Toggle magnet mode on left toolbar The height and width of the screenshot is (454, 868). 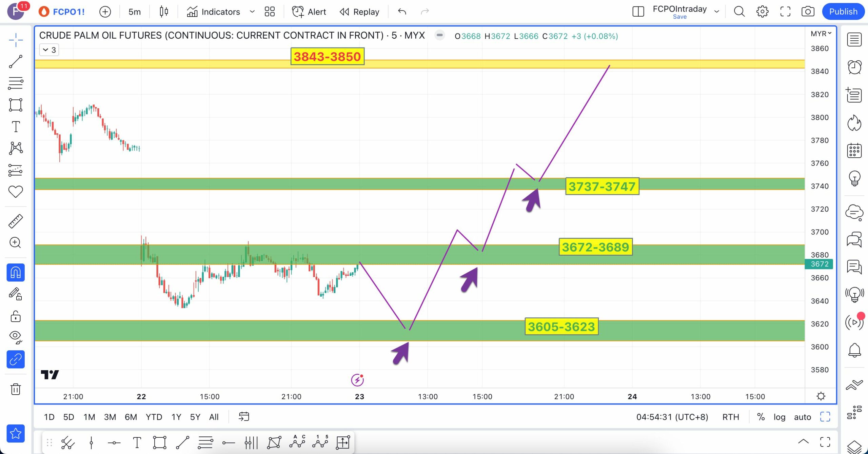click(x=16, y=272)
